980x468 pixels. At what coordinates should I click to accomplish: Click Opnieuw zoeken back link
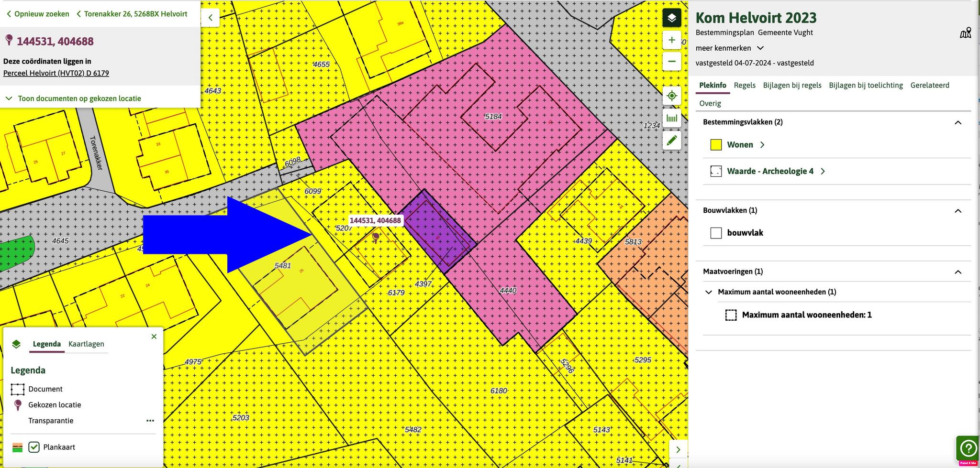pyautogui.click(x=38, y=14)
